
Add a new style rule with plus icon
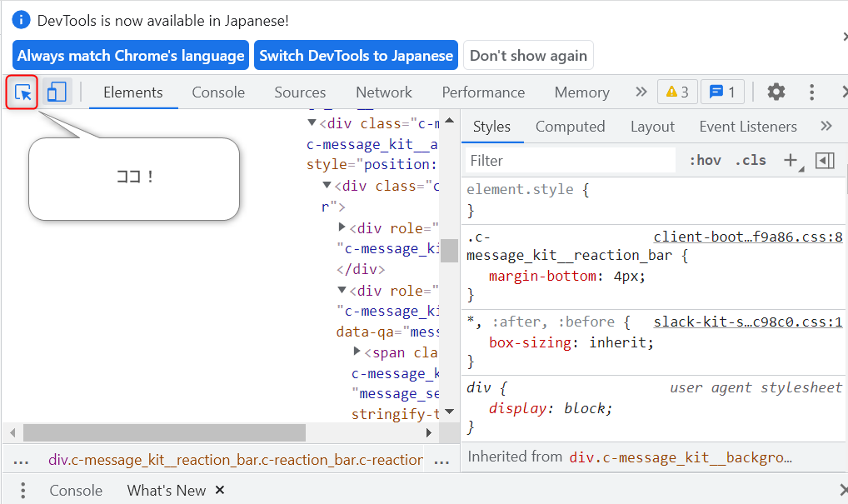pyautogui.click(x=791, y=160)
